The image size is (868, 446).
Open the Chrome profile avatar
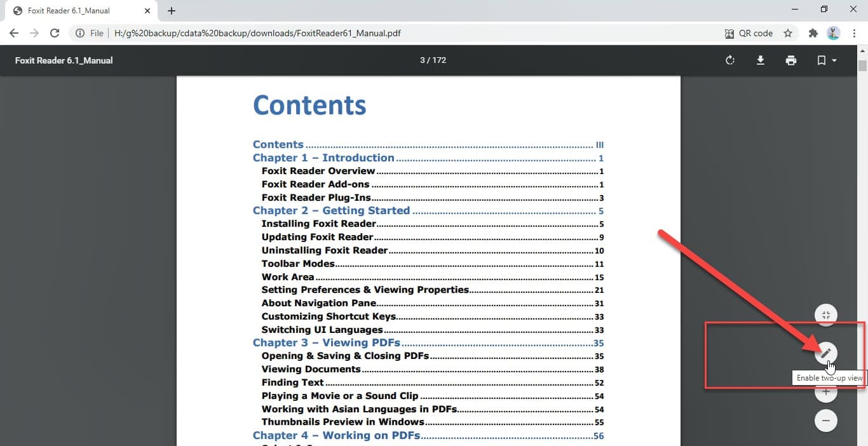pyautogui.click(x=834, y=33)
